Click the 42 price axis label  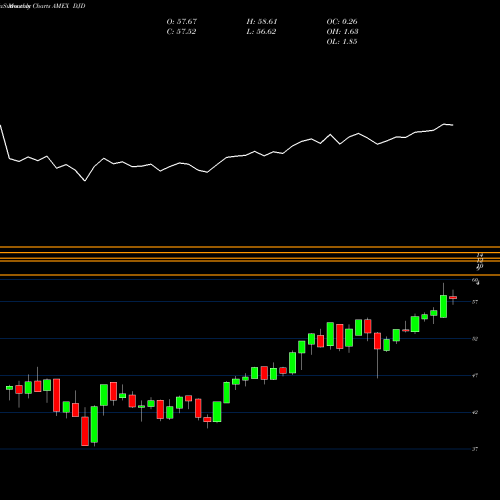pos(475,413)
